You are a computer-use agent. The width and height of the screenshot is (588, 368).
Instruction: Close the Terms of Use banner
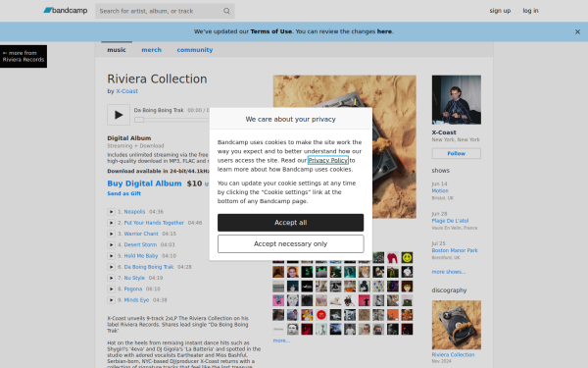coord(577,32)
